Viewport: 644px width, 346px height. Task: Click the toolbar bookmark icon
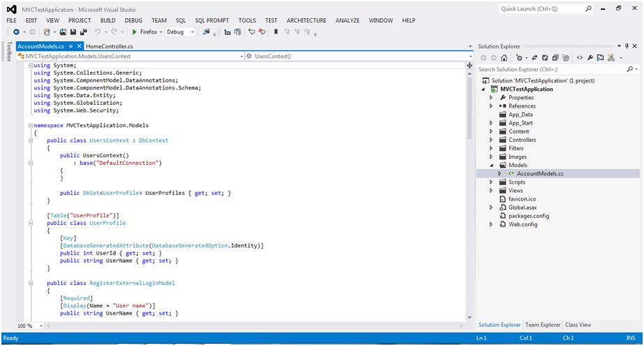pyautogui.click(x=277, y=32)
